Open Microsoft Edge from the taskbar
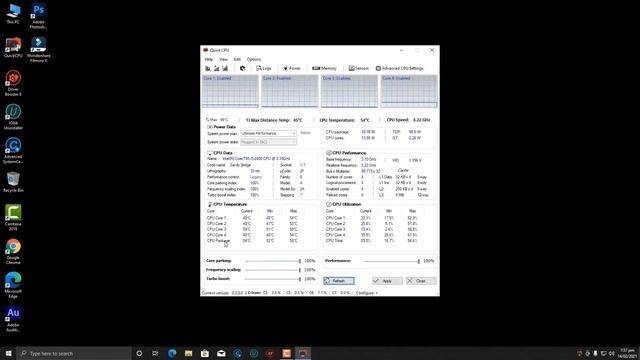Viewport: 640px width, 360px height. click(x=172, y=353)
